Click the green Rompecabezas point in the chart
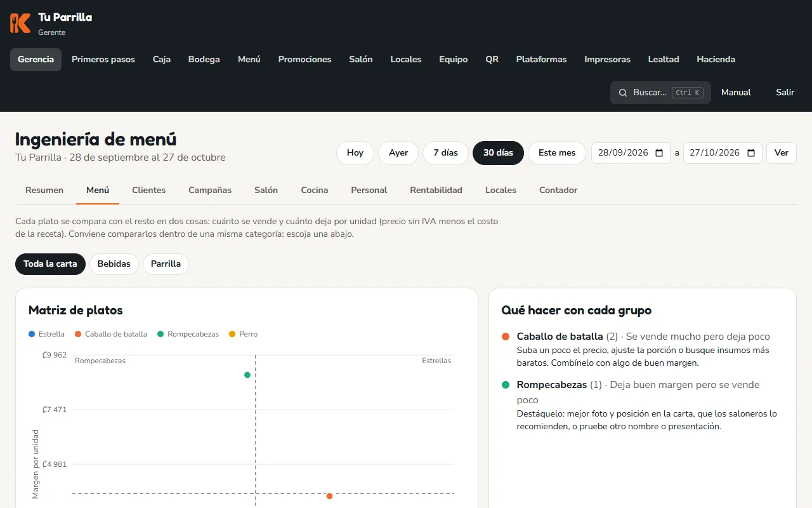 click(247, 375)
